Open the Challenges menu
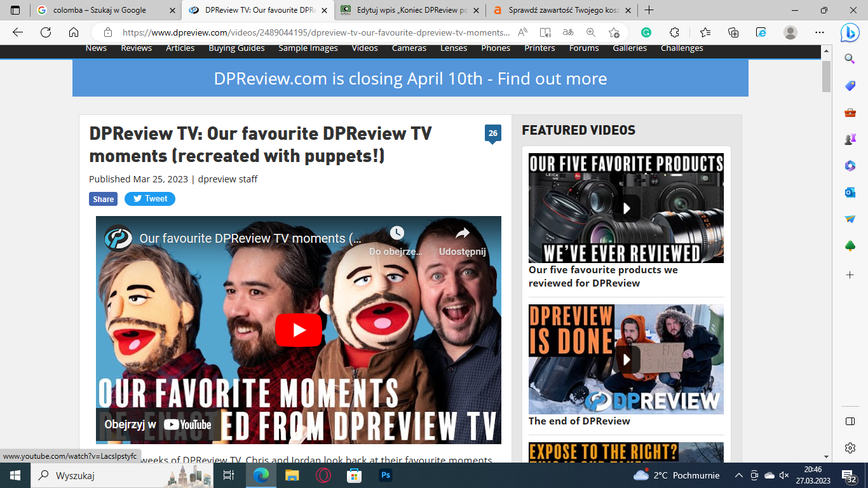 pos(682,48)
